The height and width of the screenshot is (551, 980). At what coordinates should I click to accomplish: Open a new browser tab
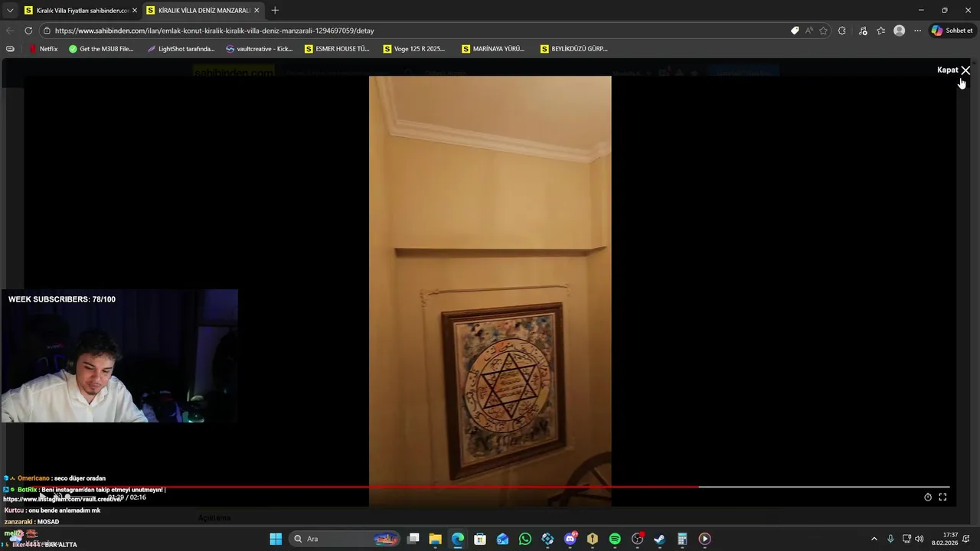click(275, 11)
